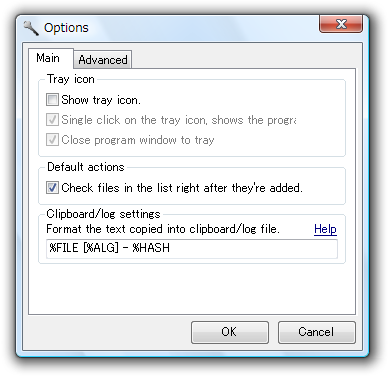Viewport: 389px width, 376px height.
Task: Click the 'Format the text copied' description label
Action: pos(163,229)
